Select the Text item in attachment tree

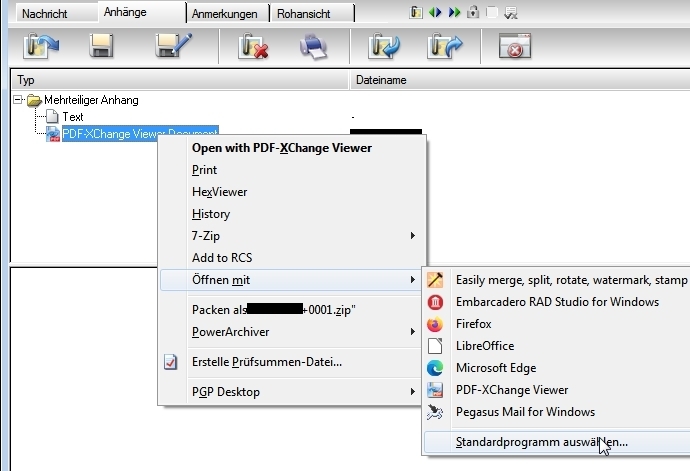pyautogui.click(x=72, y=117)
